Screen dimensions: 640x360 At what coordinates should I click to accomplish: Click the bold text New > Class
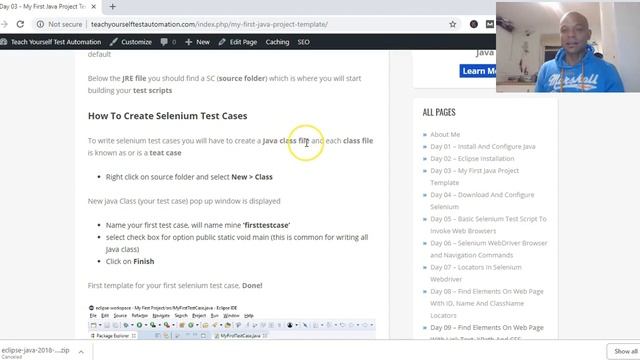tap(252, 177)
